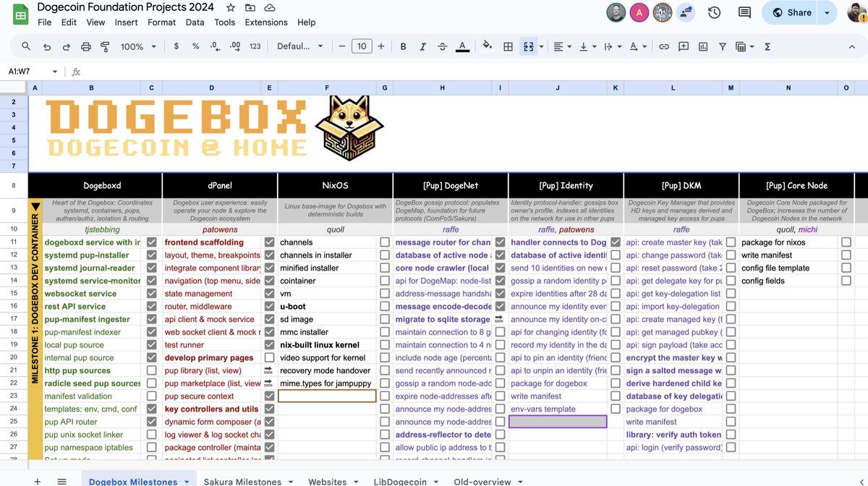This screenshot has width=868, height=486.
Task: Open the all sheets list
Action: (62, 481)
